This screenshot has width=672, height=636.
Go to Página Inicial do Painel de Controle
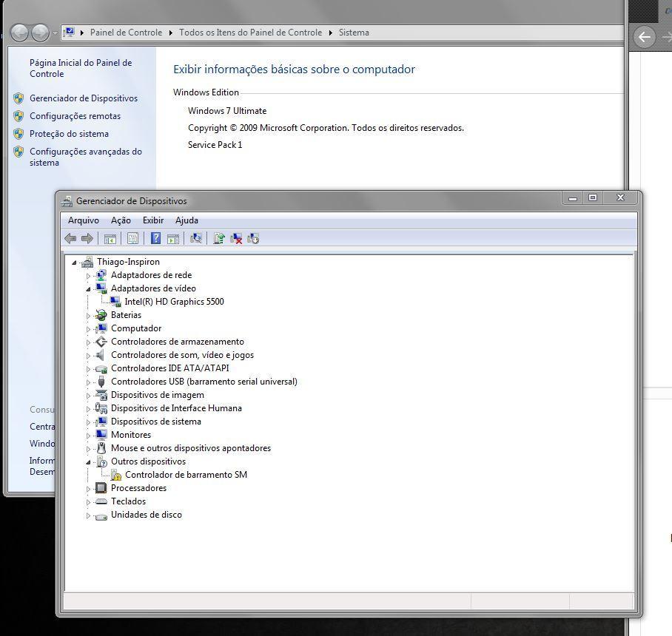[81, 68]
